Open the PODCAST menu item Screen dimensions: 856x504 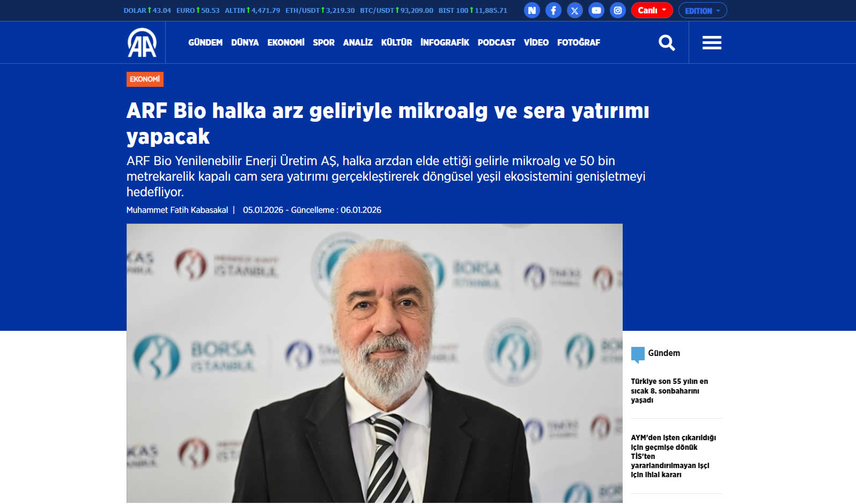coord(496,42)
